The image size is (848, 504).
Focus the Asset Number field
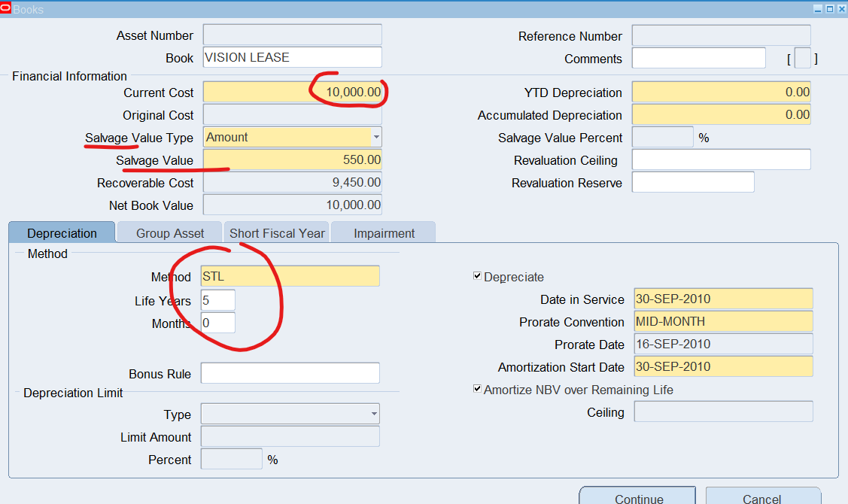[x=293, y=35]
